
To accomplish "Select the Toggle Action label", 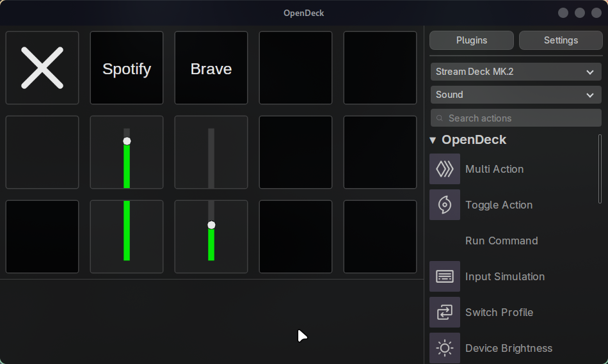I will (x=499, y=205).
